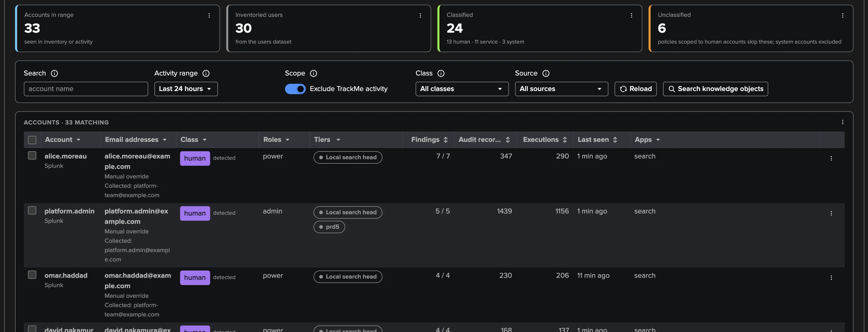
Task: Sort by Audit records column arrows
Action: pyautogui.click(x=508, y=140)
